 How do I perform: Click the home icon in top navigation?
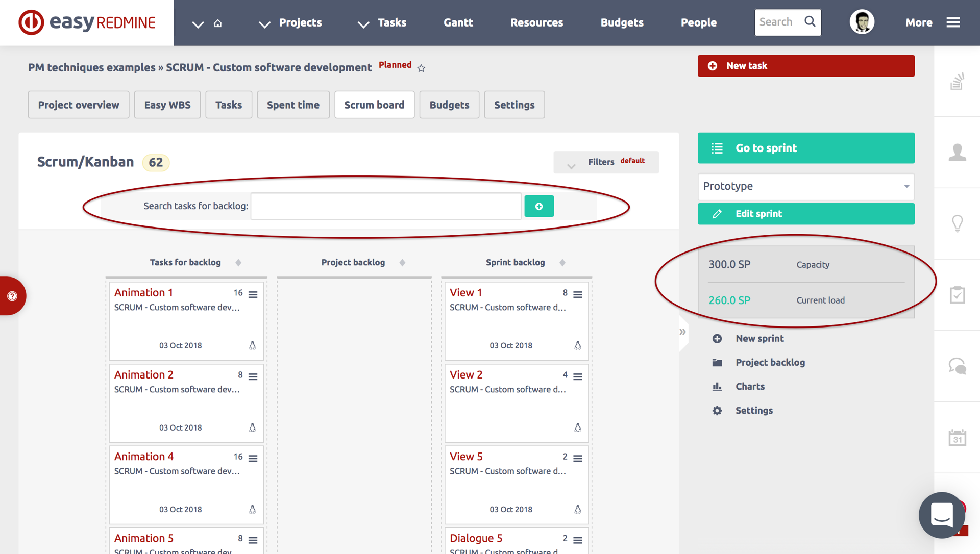pos(218,23)
